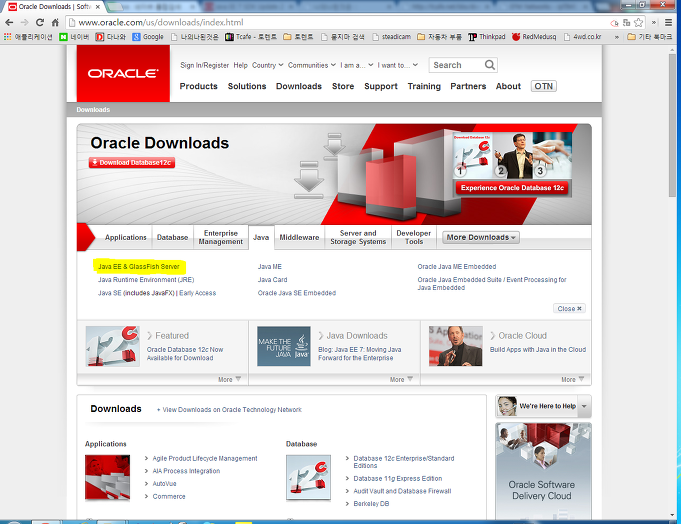This screenshot has height=524, width=681.
Task: Click the vertical page scrollbar thumb
Action: coord(672,125)
